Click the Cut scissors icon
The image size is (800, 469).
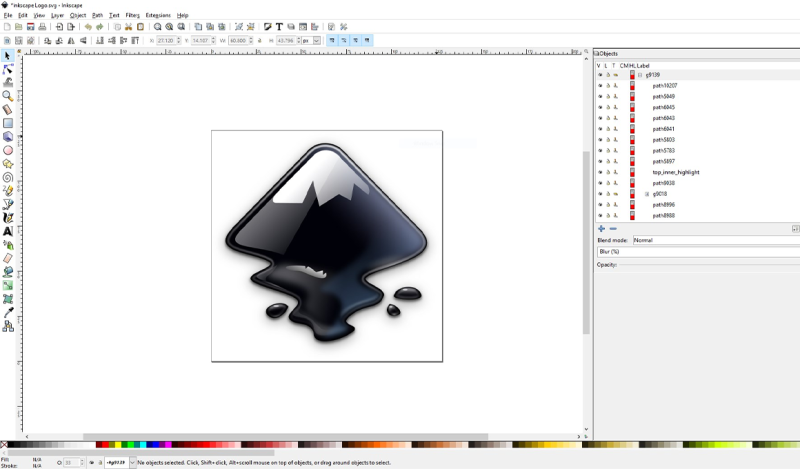click(x=129, y=27)
